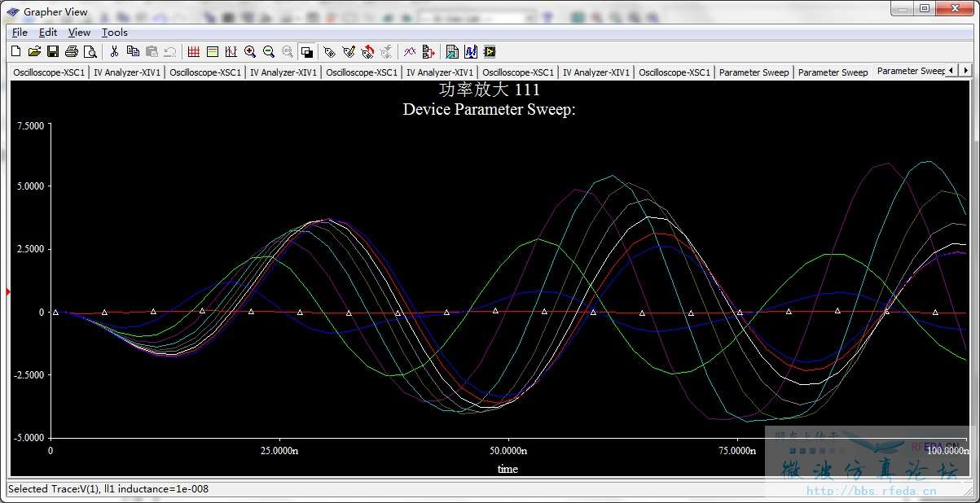Click the '功率放大 111' heading text
Viewport: 980px width, 503px height.
tap(489, 90)
